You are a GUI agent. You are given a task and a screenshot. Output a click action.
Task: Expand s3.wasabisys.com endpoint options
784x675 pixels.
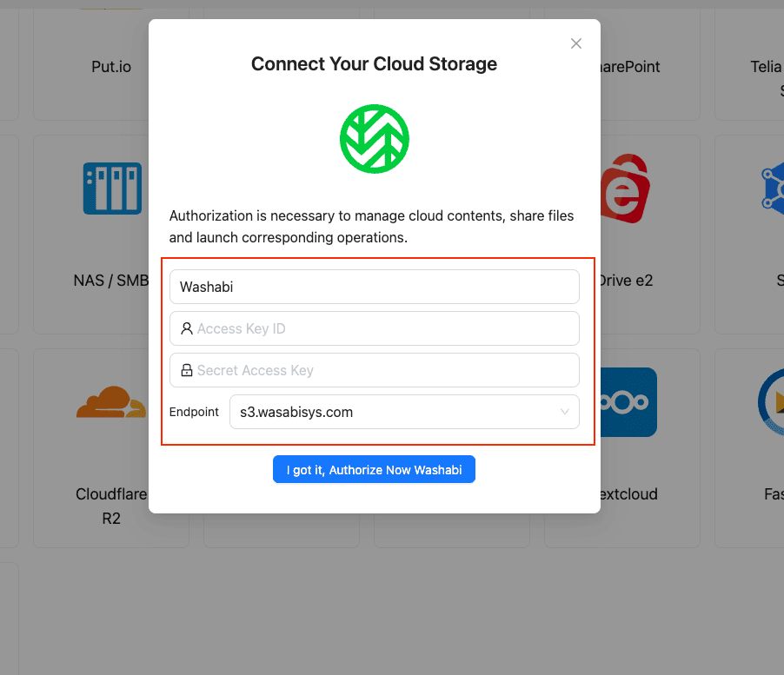point(404,412)
